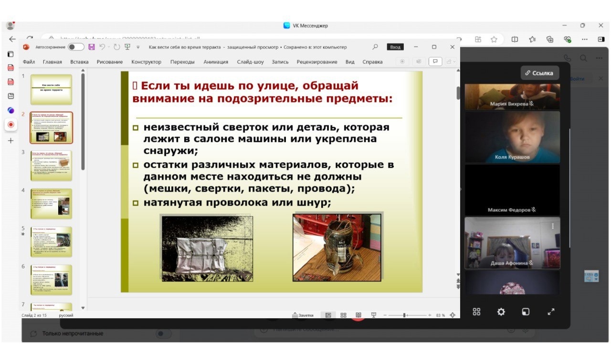611x364 pixels.
Task: Select Максим Федоров participant tile
Action: click(513, 190)
